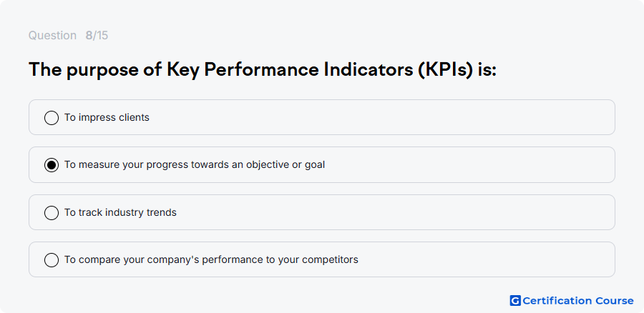Click the 'To impress clients' answer text

(x=107, y=117)
